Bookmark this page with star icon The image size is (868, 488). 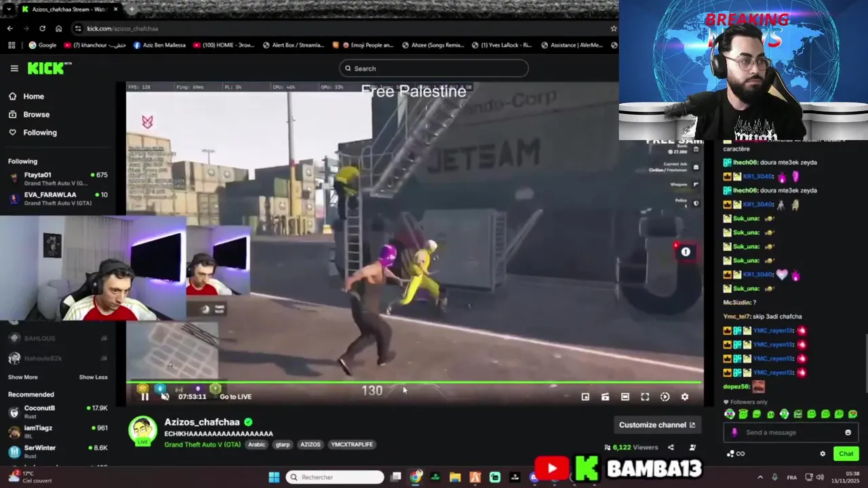[x=613, y=28]
